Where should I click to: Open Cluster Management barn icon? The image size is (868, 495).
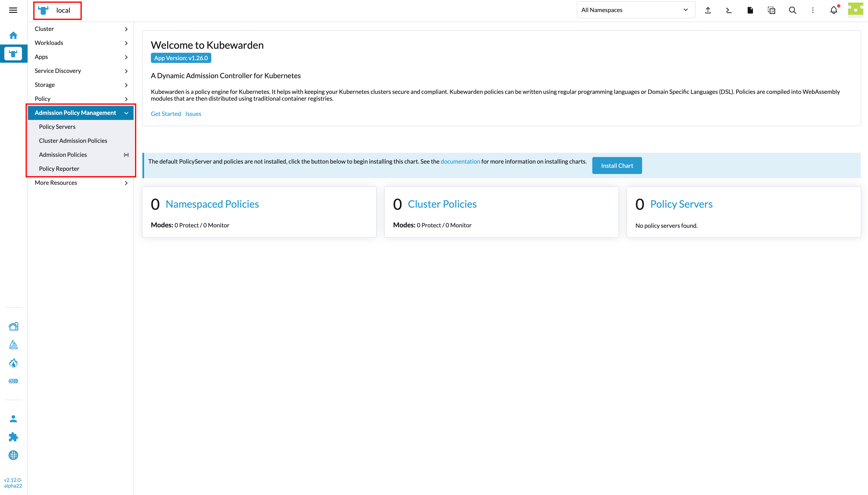tap(13, 326)
